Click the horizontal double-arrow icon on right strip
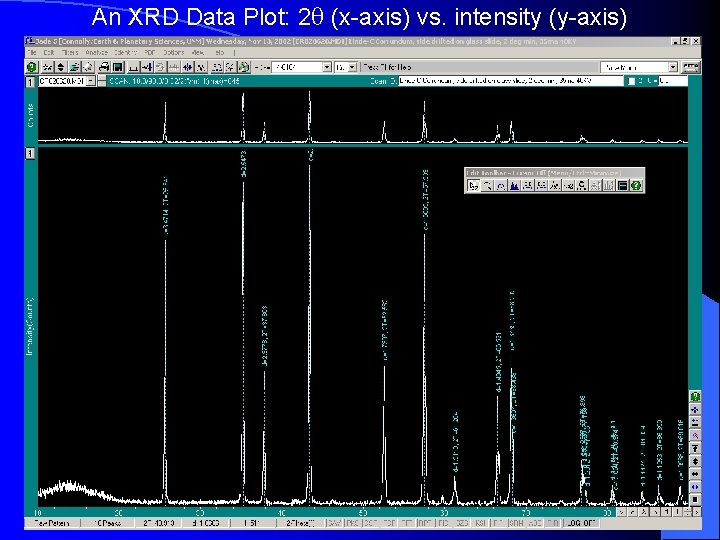This screenshot has width=720, height=540. click(x=695, y=473)
